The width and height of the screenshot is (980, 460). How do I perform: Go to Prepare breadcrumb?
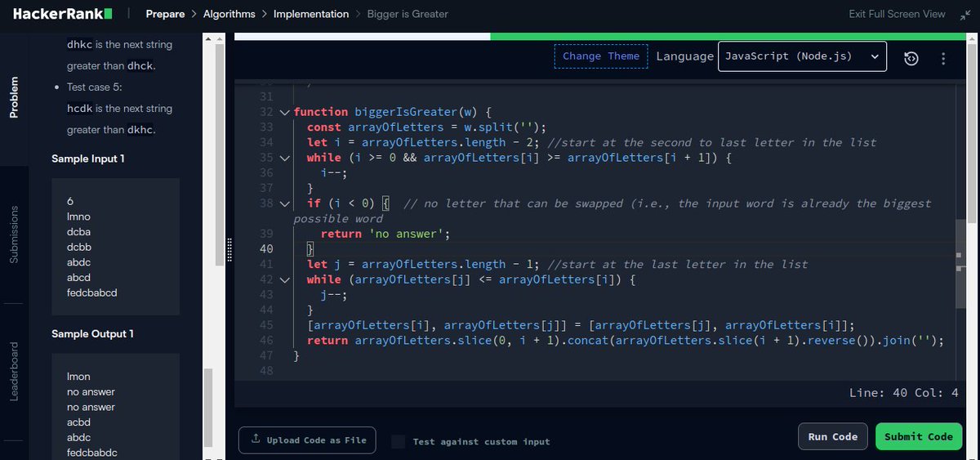click(165, 14)
